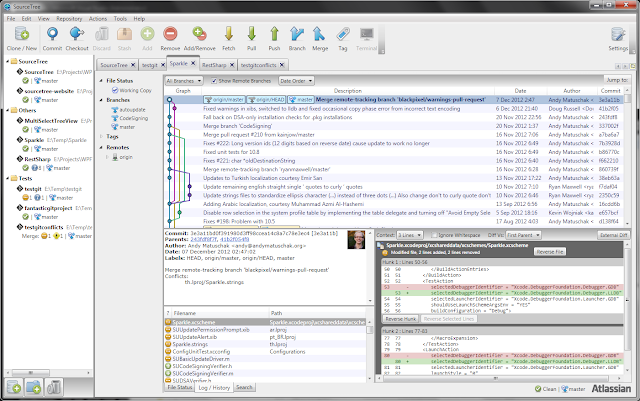The image size is (640, 401).
Task: Toggle Show Remote Branches checkbox
Action: click(214, 81)
